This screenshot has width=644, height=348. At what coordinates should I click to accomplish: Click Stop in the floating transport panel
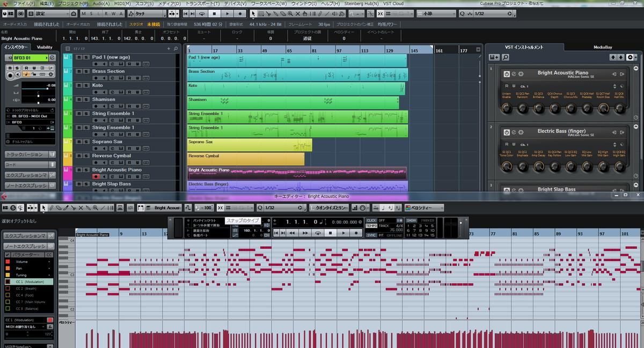point(331,233)
